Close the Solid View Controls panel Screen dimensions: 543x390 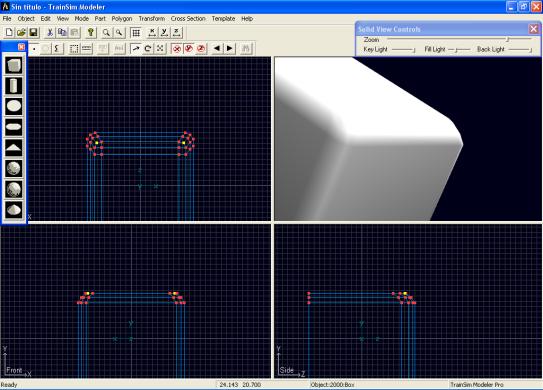(534, 29)
